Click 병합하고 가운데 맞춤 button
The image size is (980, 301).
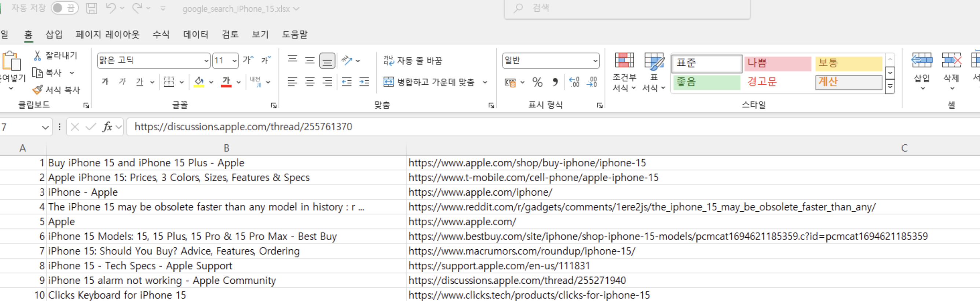coord(429,82)
